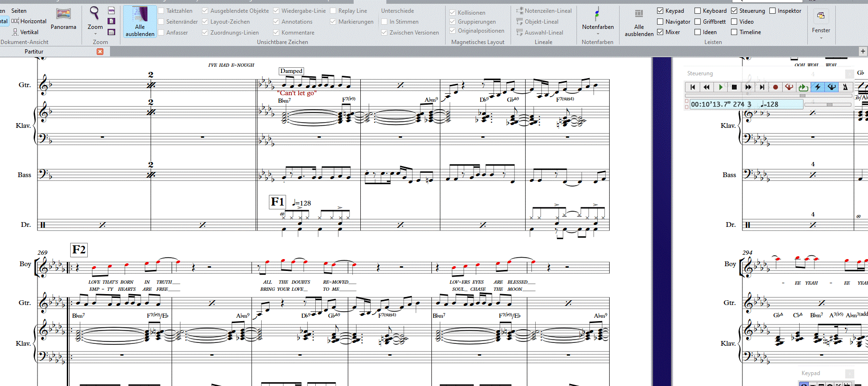Toggle the lightning bolt Live Playback icon
The height and width of the screenshot is (386, 868).
click(x=817, y=87)
